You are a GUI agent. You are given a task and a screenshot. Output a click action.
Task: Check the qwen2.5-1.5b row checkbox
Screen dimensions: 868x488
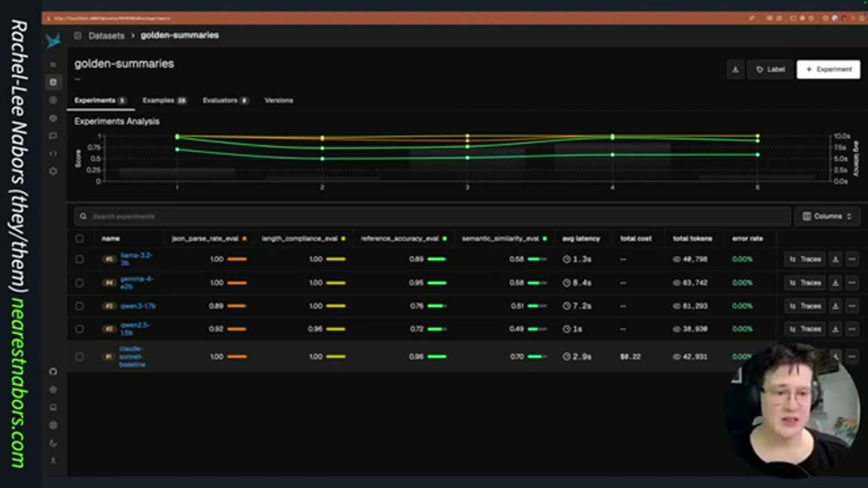click(x=79, y=329)
